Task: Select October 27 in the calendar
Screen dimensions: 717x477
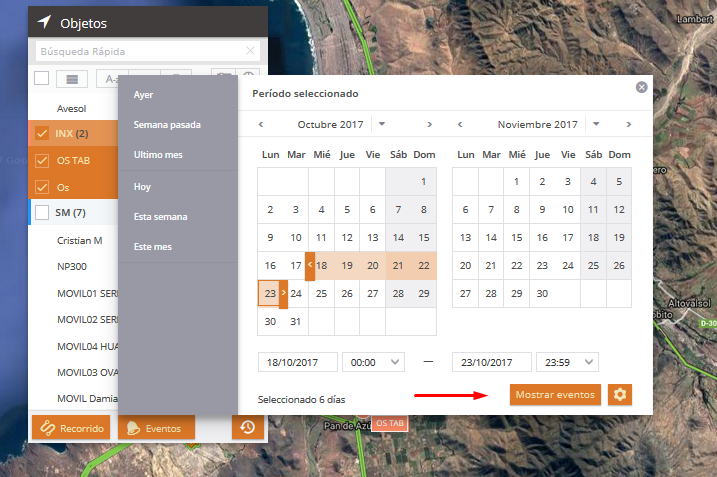Action: [x=373, y=294]
